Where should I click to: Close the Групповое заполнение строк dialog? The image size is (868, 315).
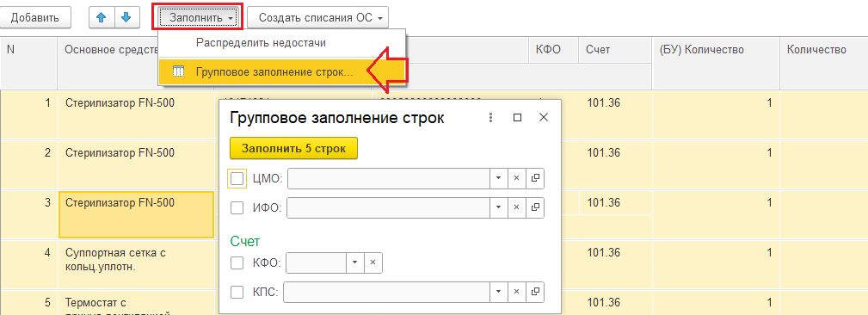click(x=544, y=117)
